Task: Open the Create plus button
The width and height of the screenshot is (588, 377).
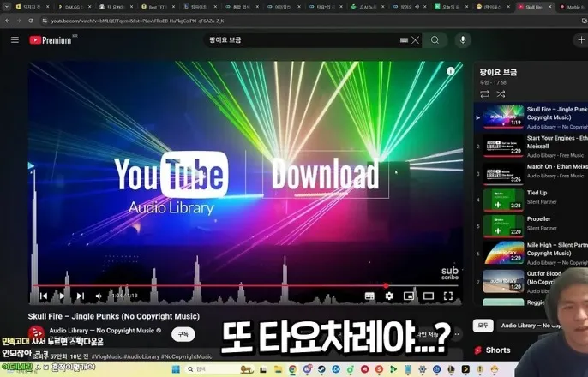Action: click(581, 39)
